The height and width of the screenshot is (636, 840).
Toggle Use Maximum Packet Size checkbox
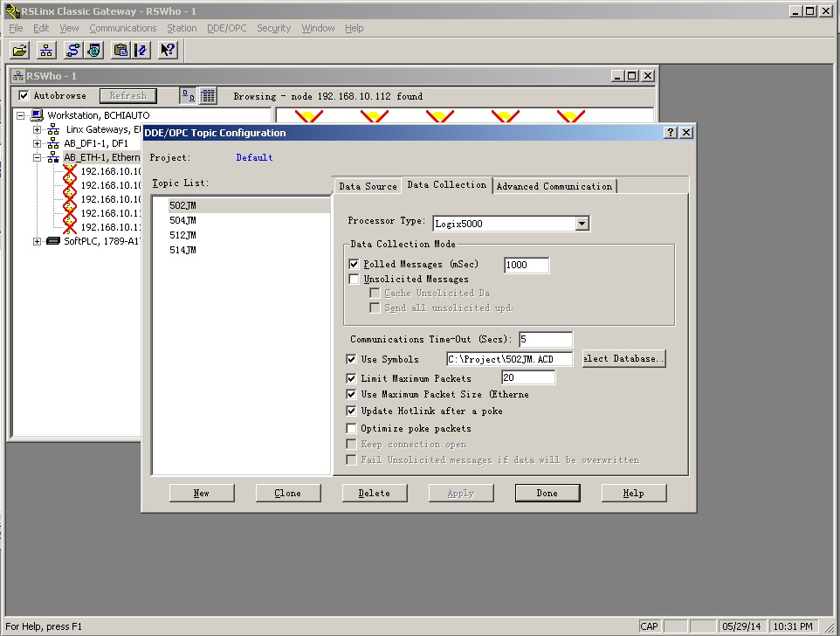tap(351, 394)
